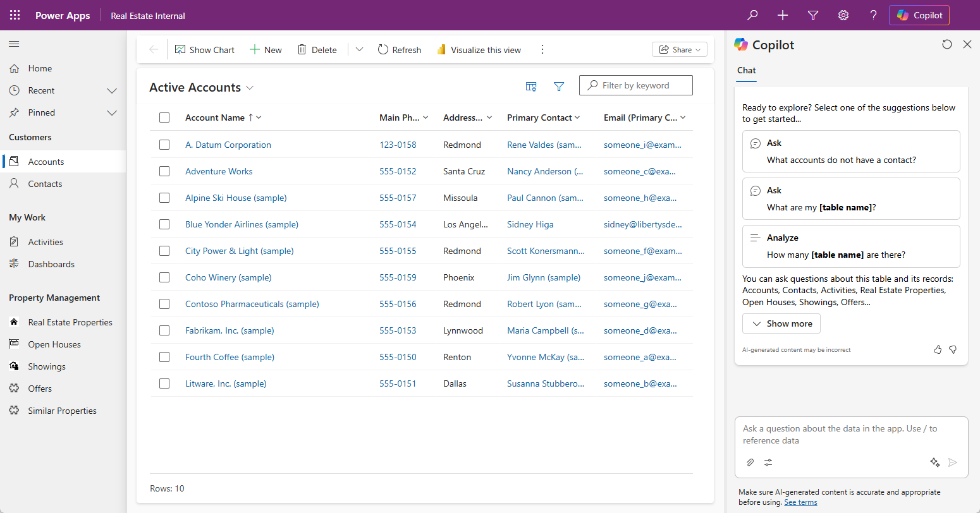Open the settings gear icon
This screenshot has width=980, height=513.
[x=843, y=15]
